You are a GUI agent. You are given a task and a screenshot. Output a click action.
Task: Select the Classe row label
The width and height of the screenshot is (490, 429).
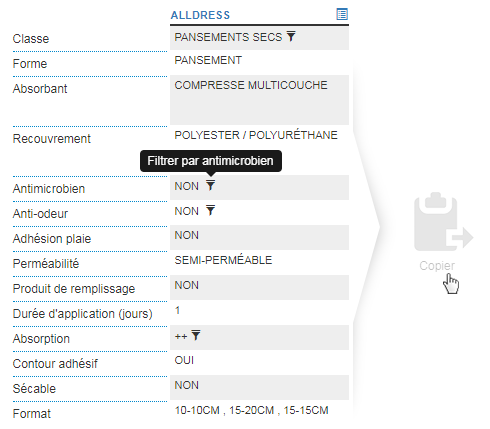click(x=31, y=39)
